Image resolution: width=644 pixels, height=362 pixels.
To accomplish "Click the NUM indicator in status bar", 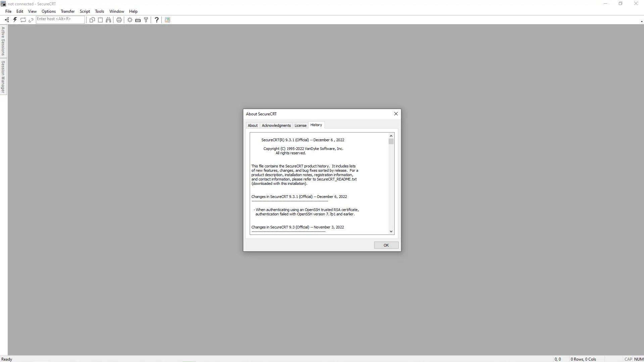I will [639, 359].
